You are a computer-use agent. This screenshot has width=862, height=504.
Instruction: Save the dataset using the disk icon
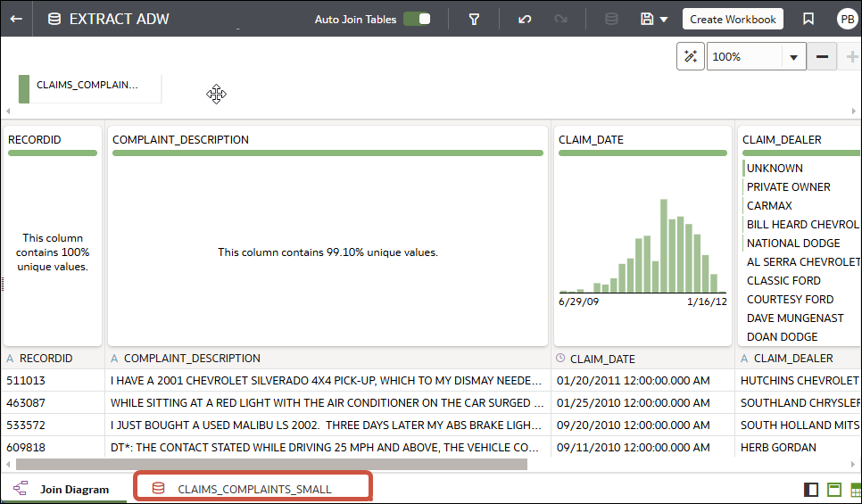pyautogui.click(x=647, y=20)
